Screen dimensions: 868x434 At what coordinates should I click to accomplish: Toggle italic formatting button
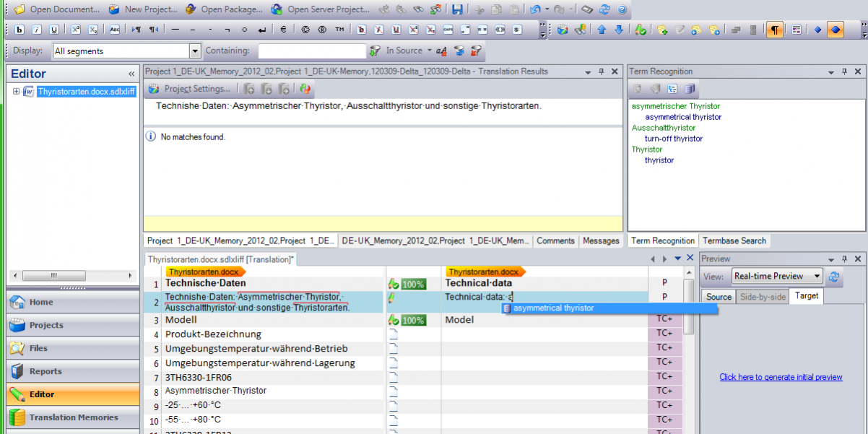[x=36, y=30]
